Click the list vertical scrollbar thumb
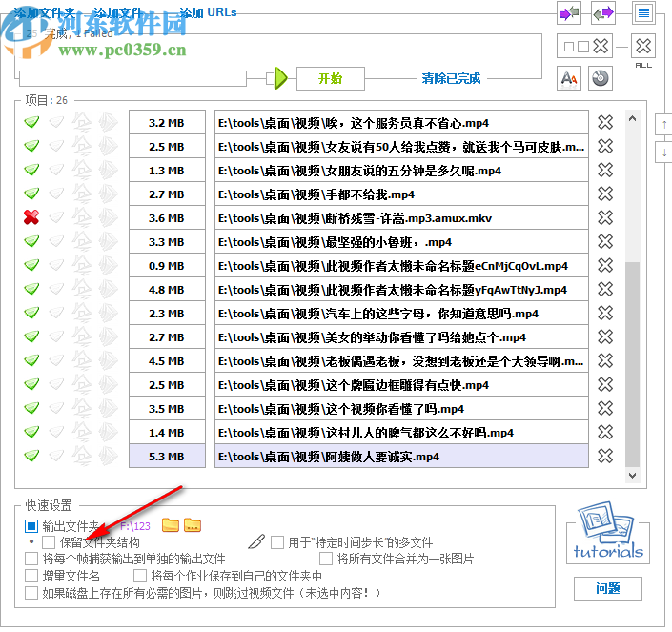Image resolution: width=672 pixels, height=632 pixels. click(632, 364)
